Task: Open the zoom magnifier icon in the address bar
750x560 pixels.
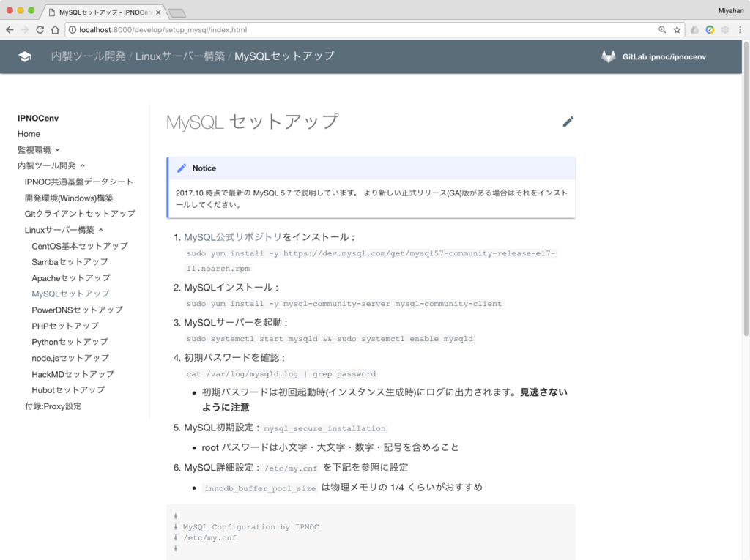Action: tap(662, 30)
